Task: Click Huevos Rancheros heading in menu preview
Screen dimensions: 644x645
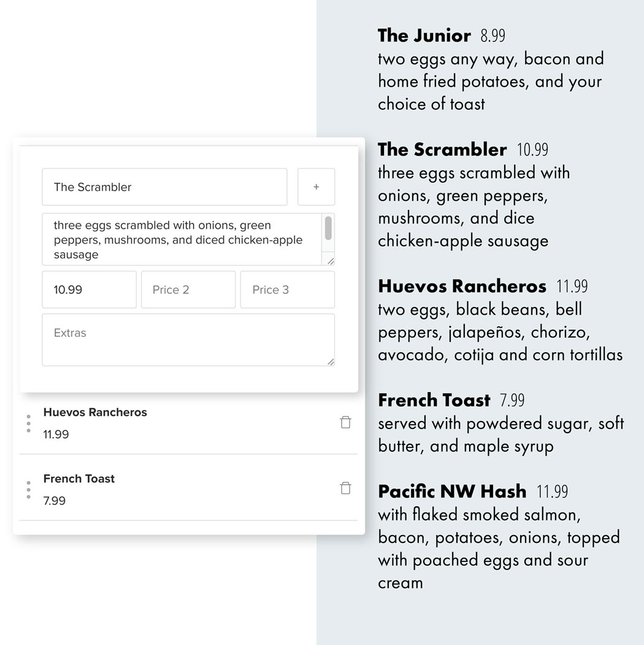Action: pyautogui.click(x=462, y=287)
